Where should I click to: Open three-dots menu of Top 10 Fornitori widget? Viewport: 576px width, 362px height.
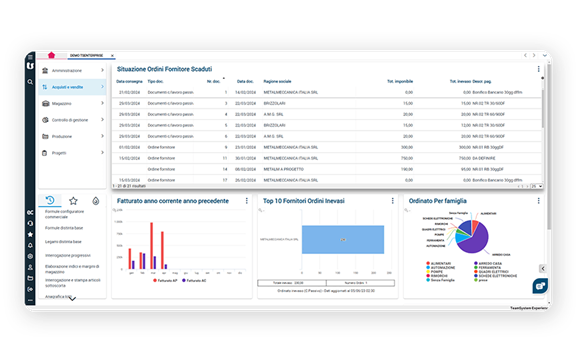tap(392, 201)
